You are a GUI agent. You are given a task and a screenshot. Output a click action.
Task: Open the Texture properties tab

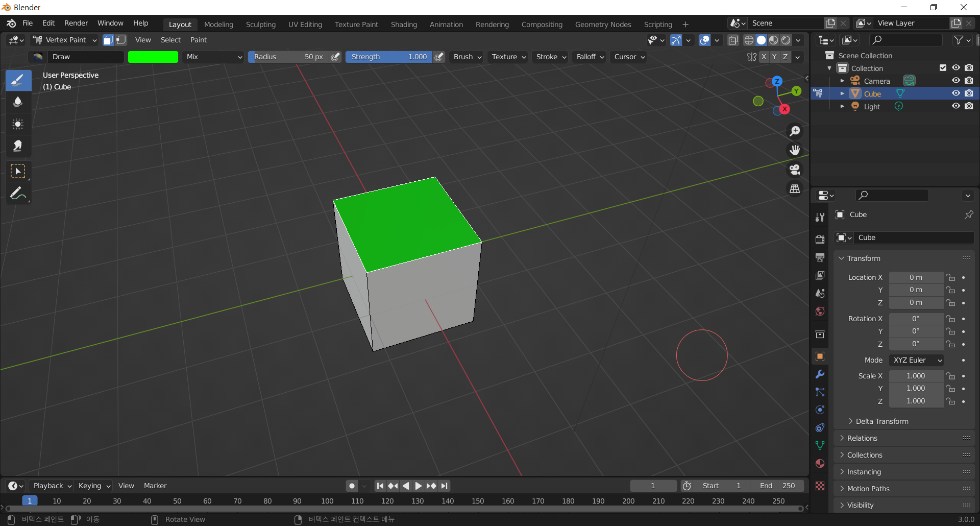[820, 486]
